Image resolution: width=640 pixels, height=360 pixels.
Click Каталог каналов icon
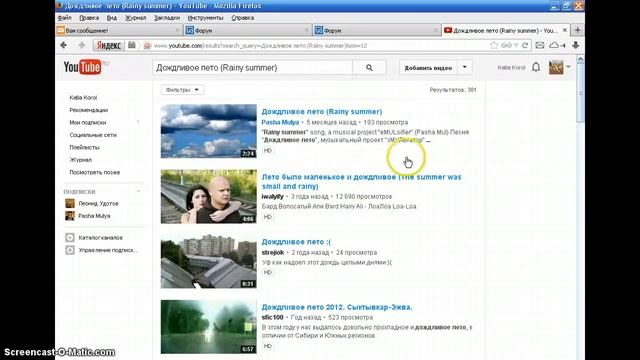(x=70, y=238)
